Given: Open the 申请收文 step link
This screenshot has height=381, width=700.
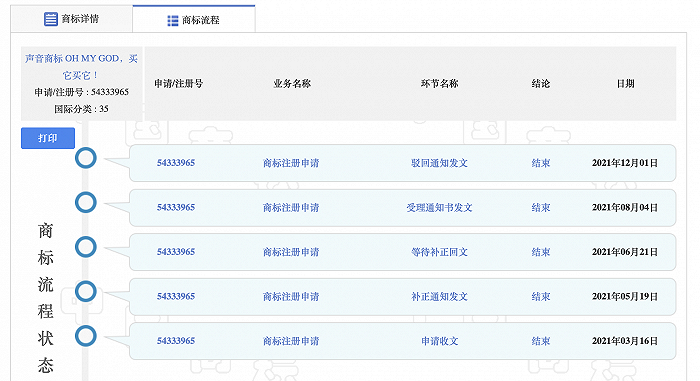Looking at the screenshot, I should click(439, 341).
